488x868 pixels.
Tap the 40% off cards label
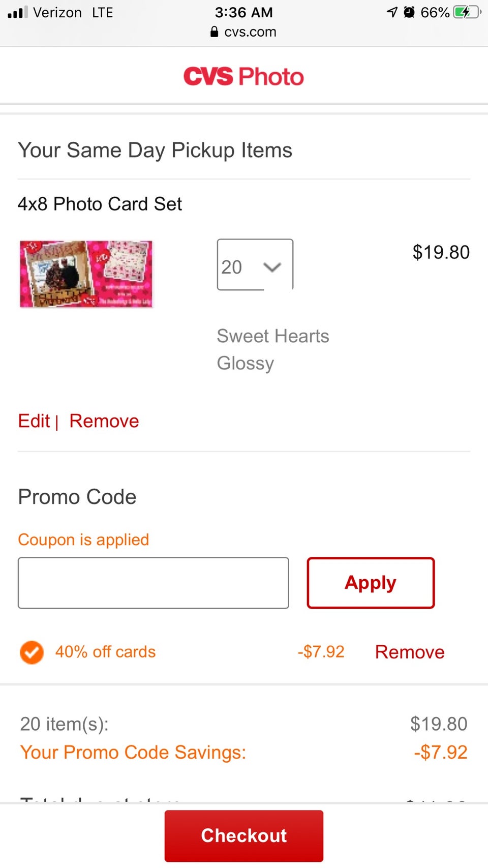105,652
